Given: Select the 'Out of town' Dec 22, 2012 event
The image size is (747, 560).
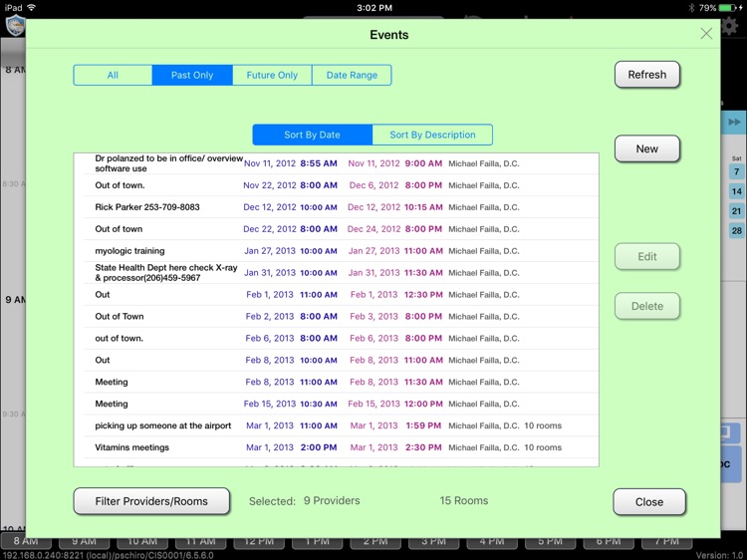Looking at the screenshot, I should 337,229.
